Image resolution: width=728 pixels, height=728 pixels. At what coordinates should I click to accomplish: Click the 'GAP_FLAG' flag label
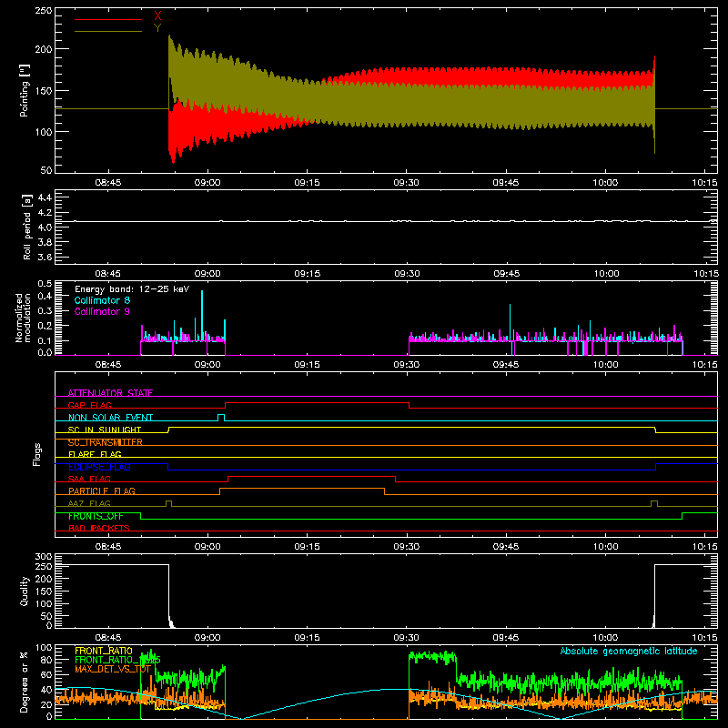[89, 405]
